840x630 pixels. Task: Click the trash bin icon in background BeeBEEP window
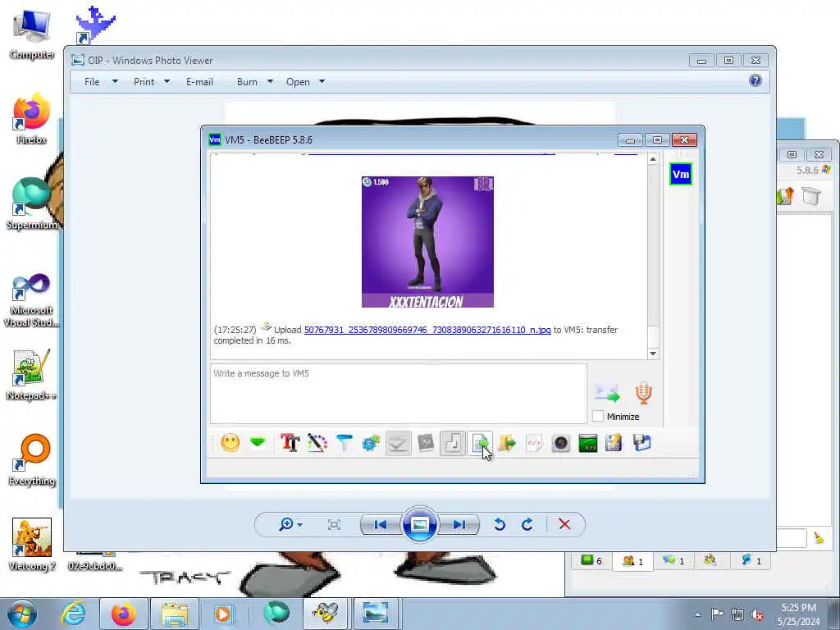coord(811,195)
